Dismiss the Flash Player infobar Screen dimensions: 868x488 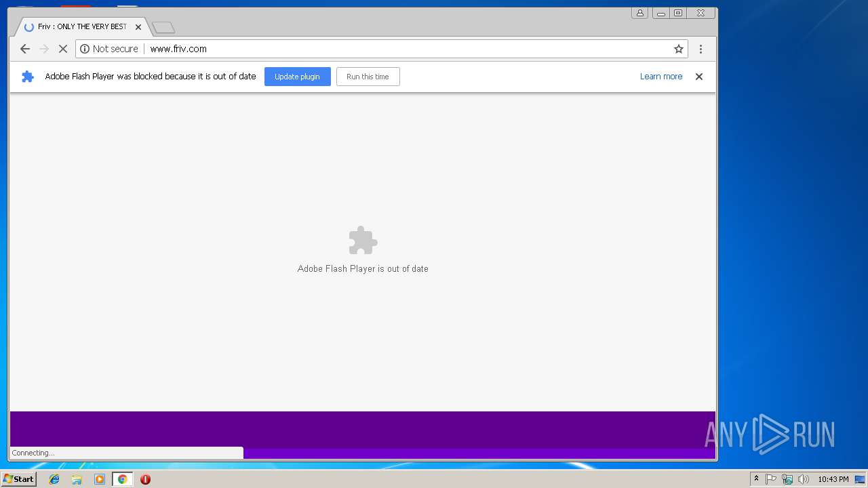pyautogui.click(x=698, y=77)
